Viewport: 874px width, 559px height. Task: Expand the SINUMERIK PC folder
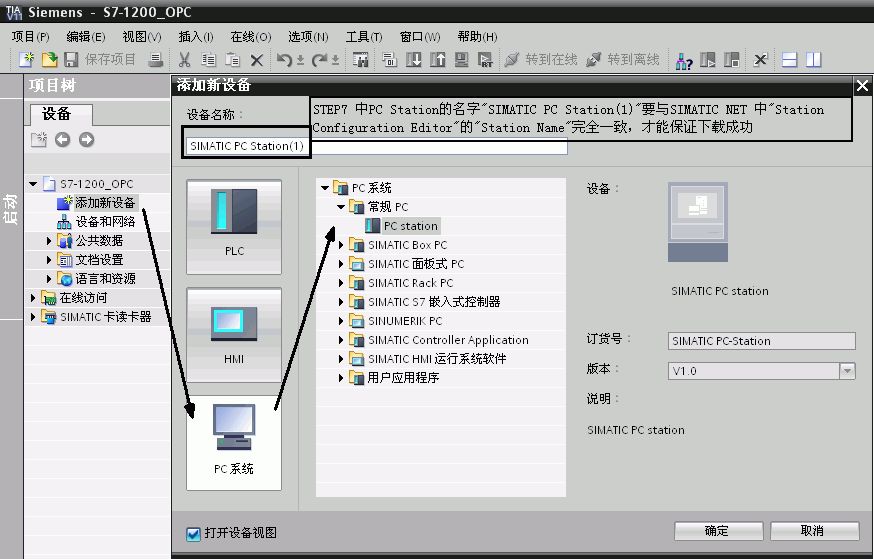click(341, 320)
